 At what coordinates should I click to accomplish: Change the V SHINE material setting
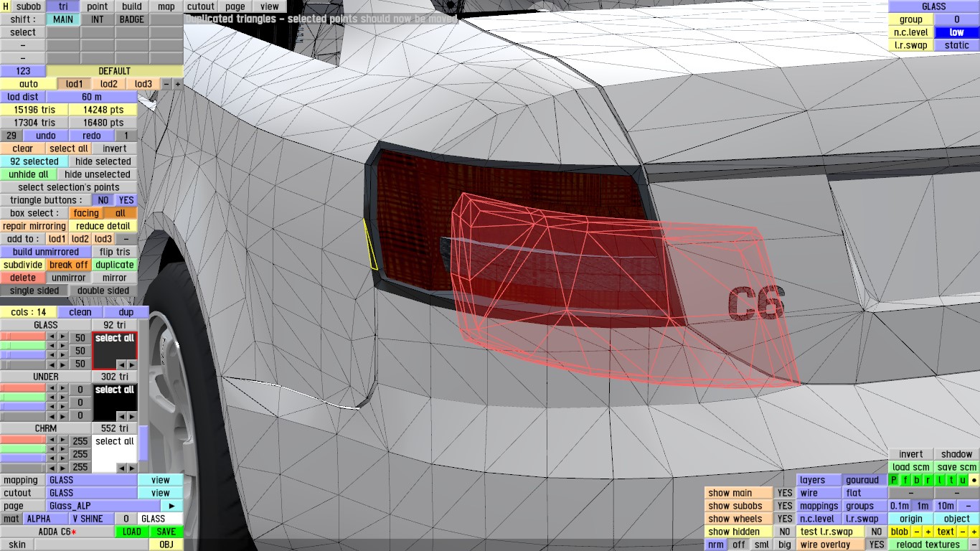92,519
